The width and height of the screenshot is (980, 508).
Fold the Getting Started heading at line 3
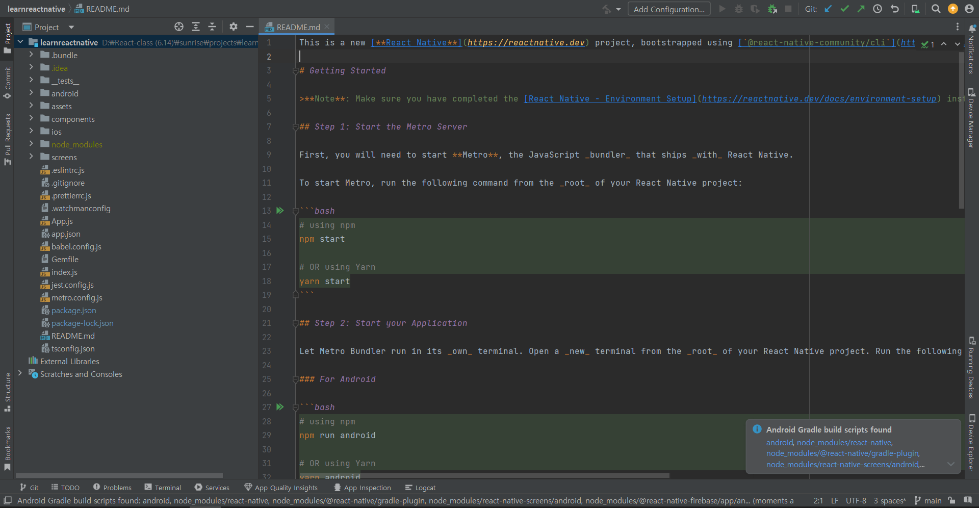pyautogui.click(x=295, y=71)
